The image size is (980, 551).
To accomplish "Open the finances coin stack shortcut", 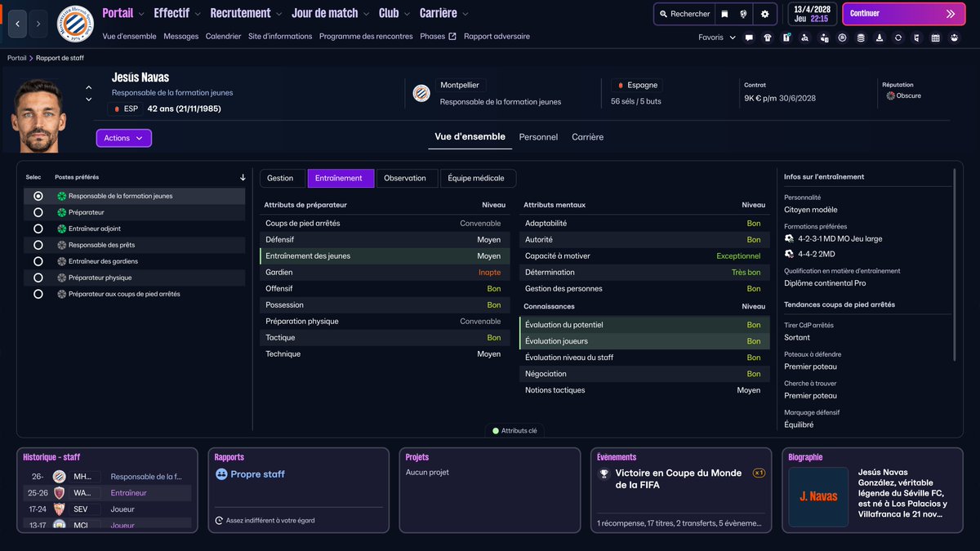I will click(861, 38).
